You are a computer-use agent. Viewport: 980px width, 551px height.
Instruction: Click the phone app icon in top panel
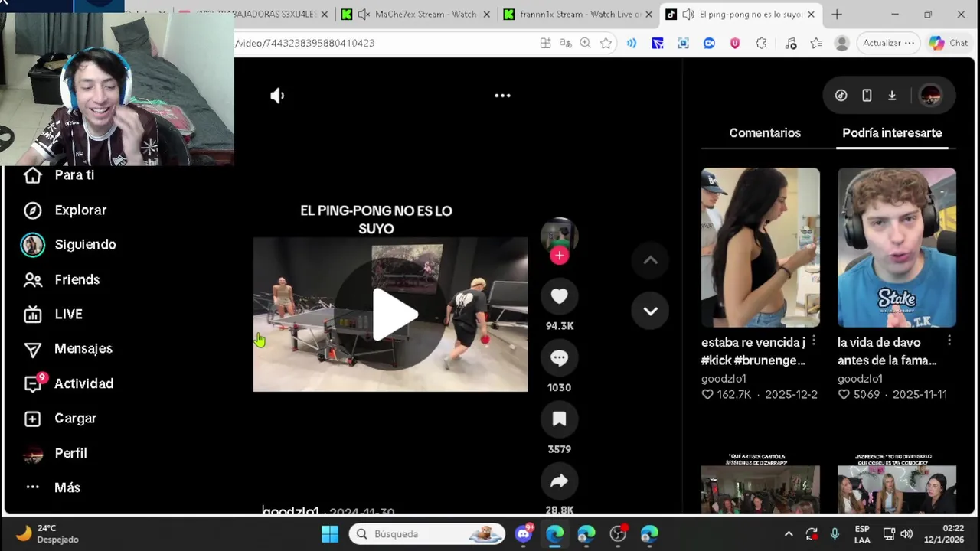point(867,96)
